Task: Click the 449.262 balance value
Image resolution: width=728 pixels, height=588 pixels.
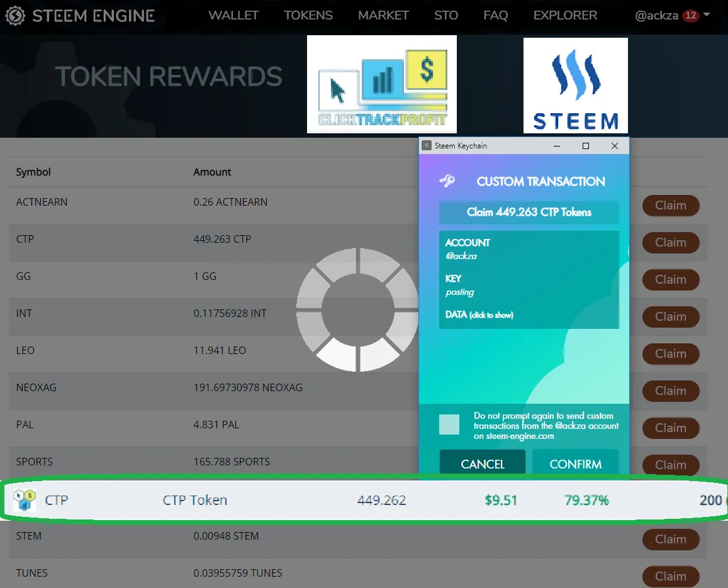Action: click(382, 501)
